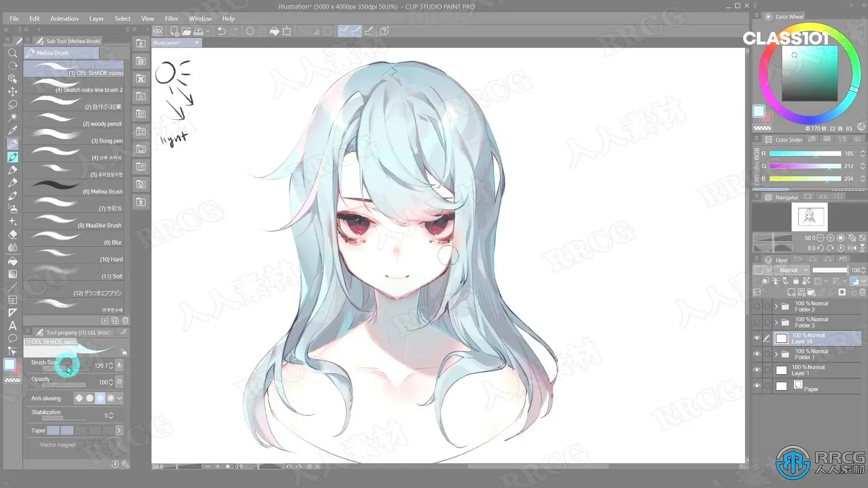Hide Layer 1 using eye icon
This screenshot has width=868, height=488.
[x=757, y=370]
